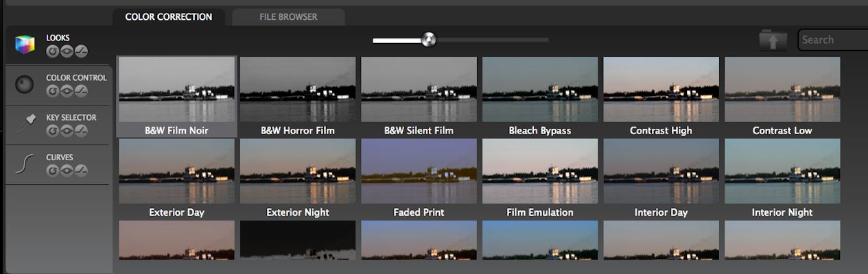Screen dimensions: 868x274
Task: Click the thumbnail size slider knob
Action: [429, 40]
